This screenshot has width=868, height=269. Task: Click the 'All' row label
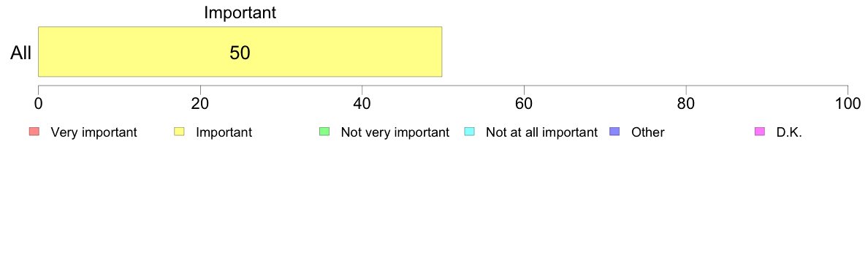point(21,53)
